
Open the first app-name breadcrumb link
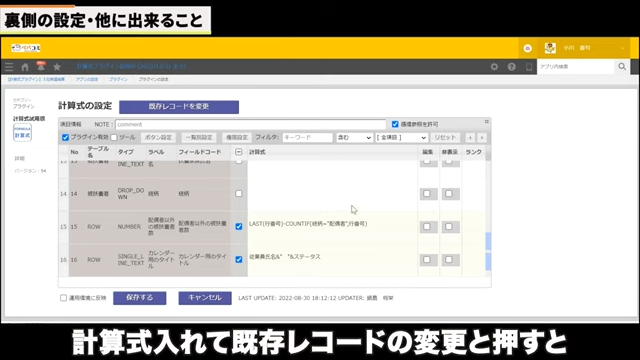coord(36,79)
